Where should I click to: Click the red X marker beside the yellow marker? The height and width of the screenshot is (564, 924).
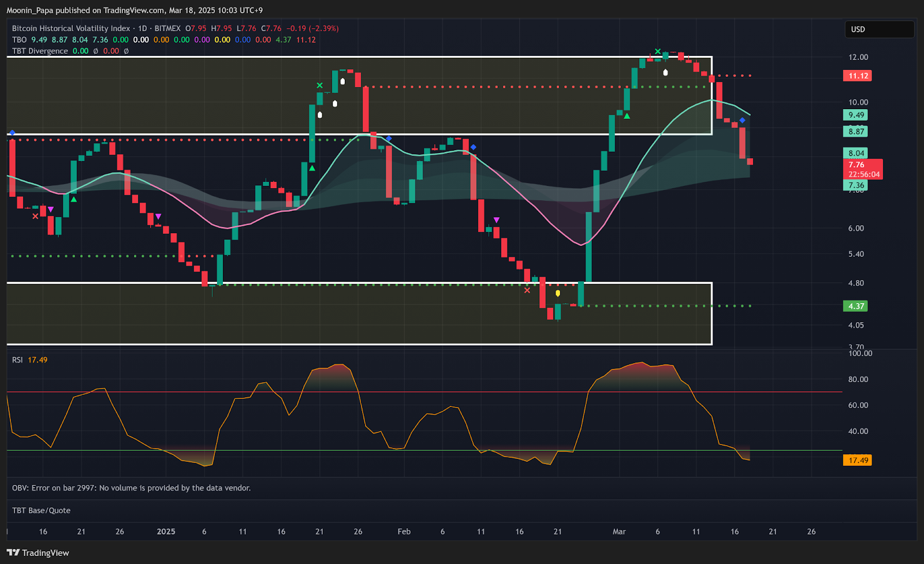coord(527,290)
